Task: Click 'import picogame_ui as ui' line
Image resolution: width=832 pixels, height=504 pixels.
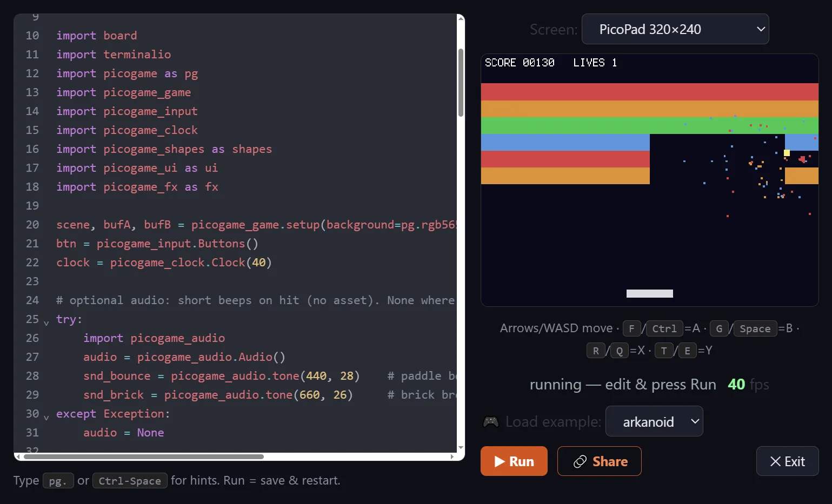Action: click(137, 168)
